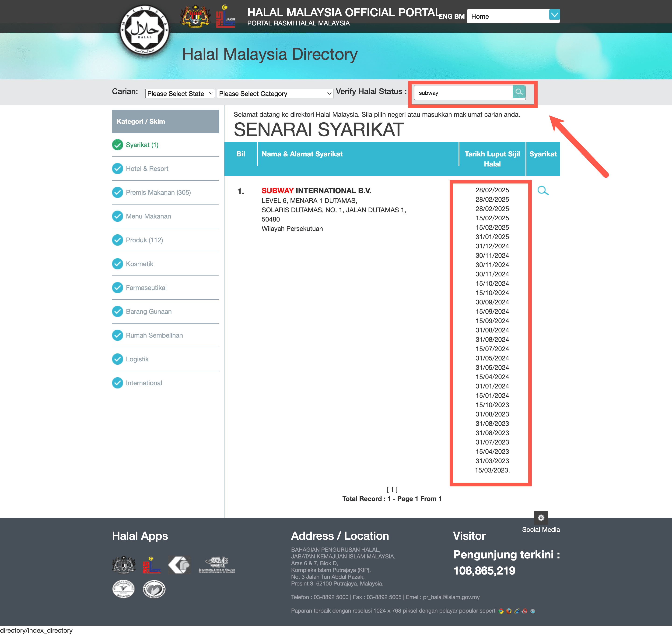The height and width of the screenshot is (635, 672).
Task: Click the check icon beside Produk (112)
Action: 117,240
